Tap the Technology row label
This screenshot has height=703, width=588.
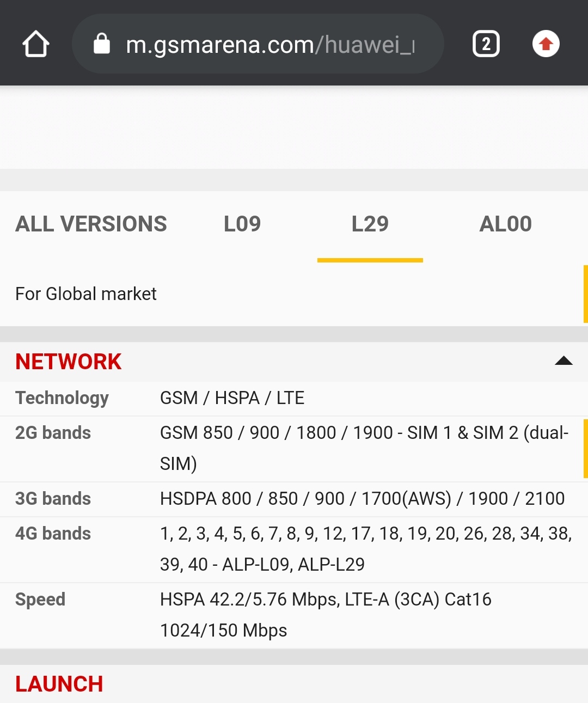pos(62,398)
